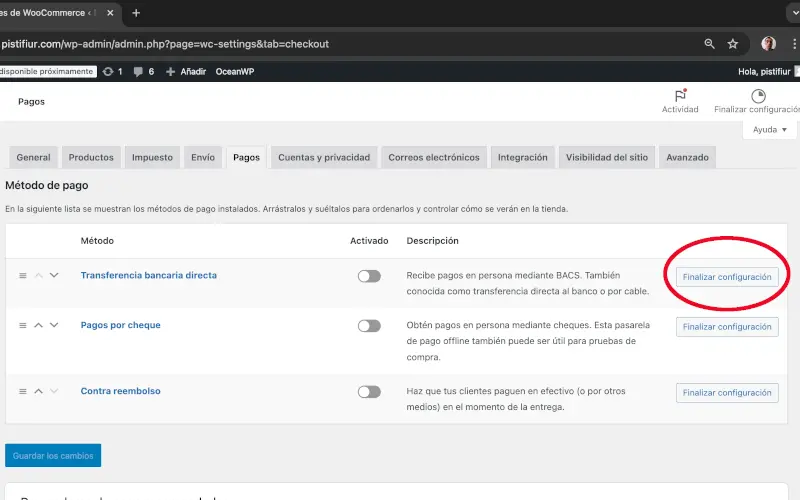Click the bookmark star in address bar
The height and width of the screenshot is (500, 800).
coord(733,44)
